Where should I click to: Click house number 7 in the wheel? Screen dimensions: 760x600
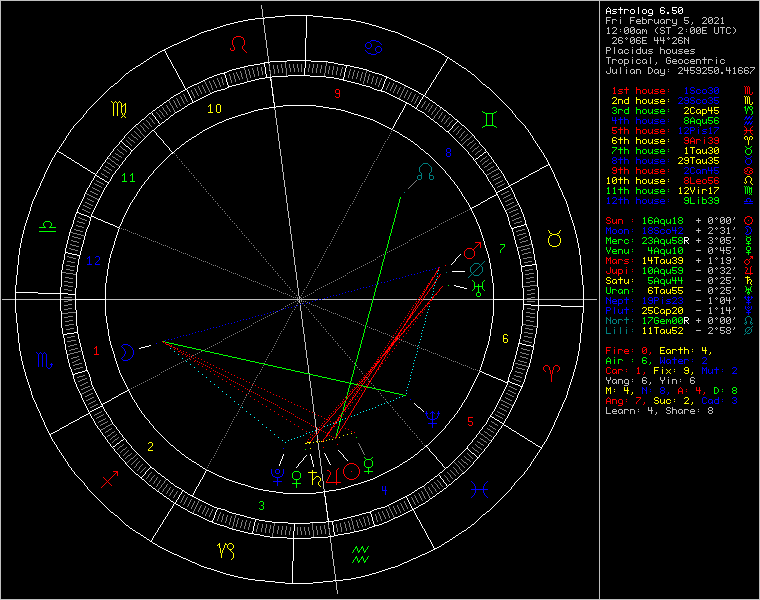pos(502,248)
